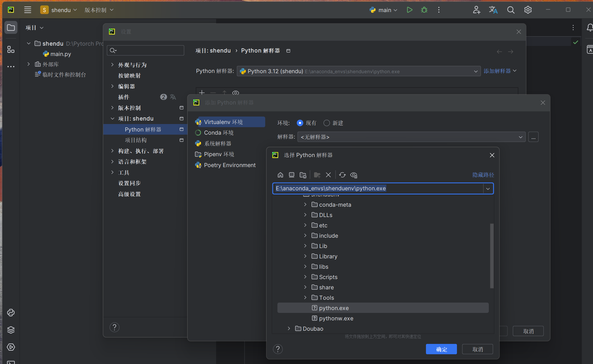Run the main configuration with green play icon
This screenshot has height=364, width=593.
[x=410, y=9]
